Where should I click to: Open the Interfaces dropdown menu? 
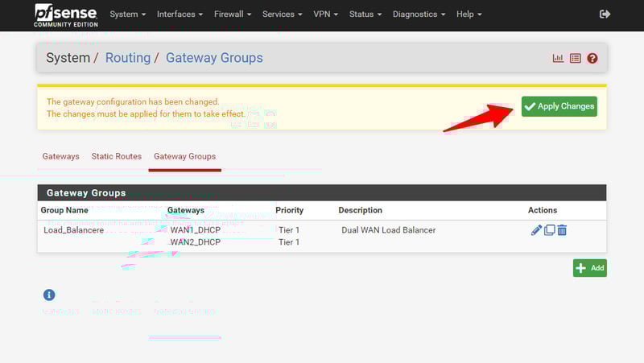pos(180,14)
